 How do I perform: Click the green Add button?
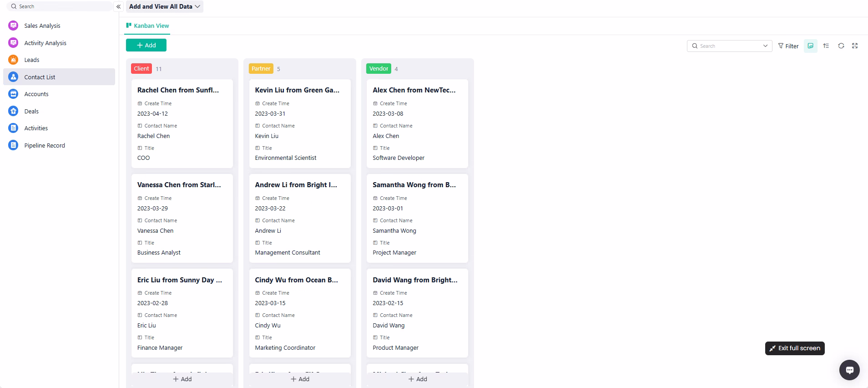(146, 45)
